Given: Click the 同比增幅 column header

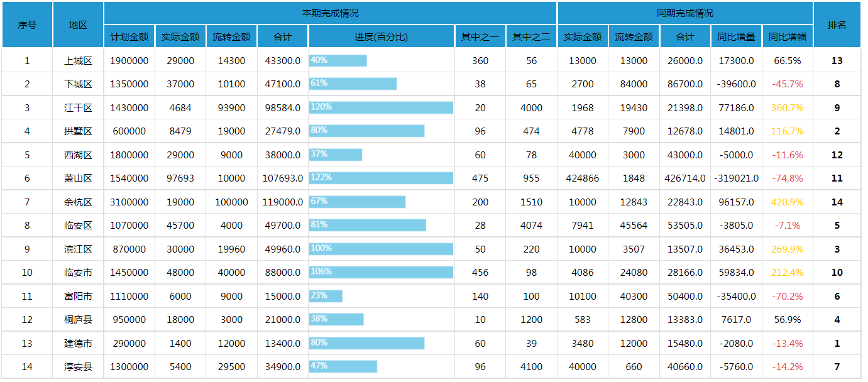Looking at the screenshot, I should click(x=787, y=37).
